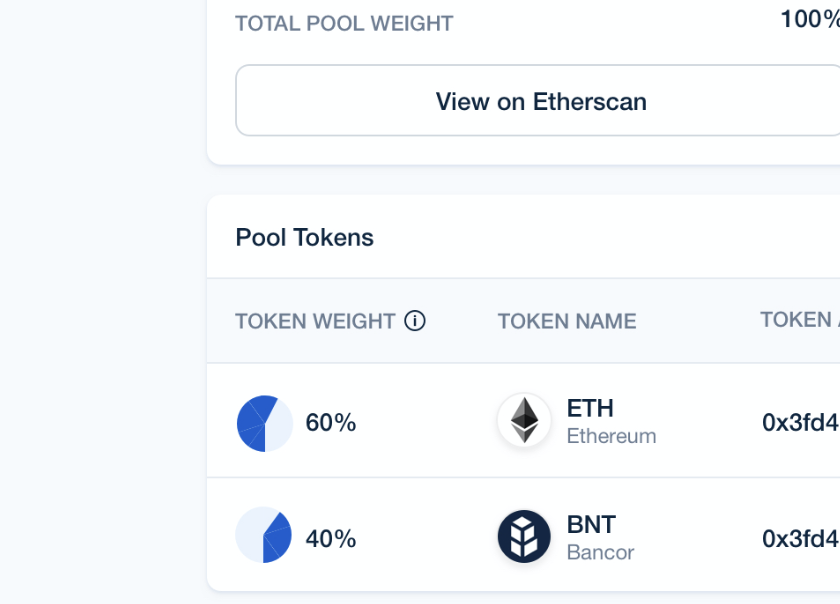Select the BNT token name

[591, 523]
